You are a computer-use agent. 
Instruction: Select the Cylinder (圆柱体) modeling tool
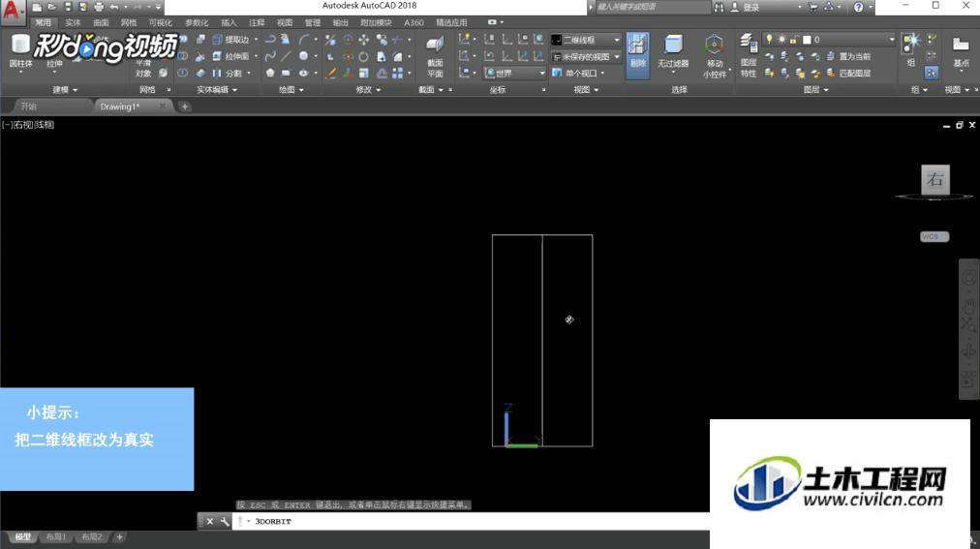(x=20, y=50)
